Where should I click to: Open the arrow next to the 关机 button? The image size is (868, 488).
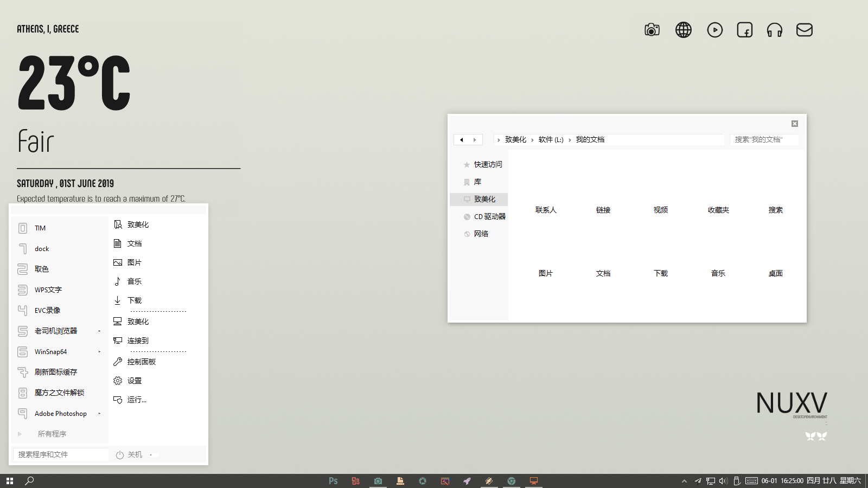click(x=151, y=455)
